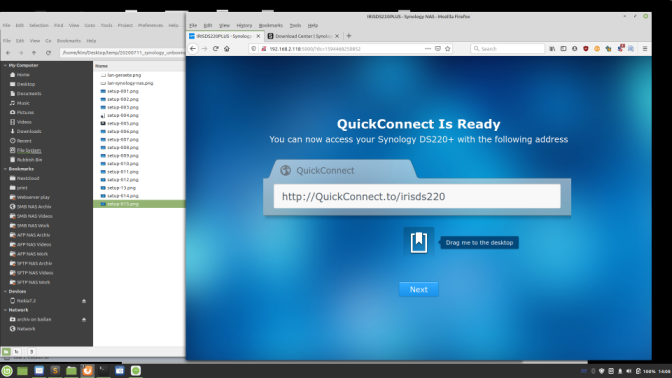The height and width of the screenshot is (378, 672).
Task: Open the Firefox History menu
Action: (244, 25)
